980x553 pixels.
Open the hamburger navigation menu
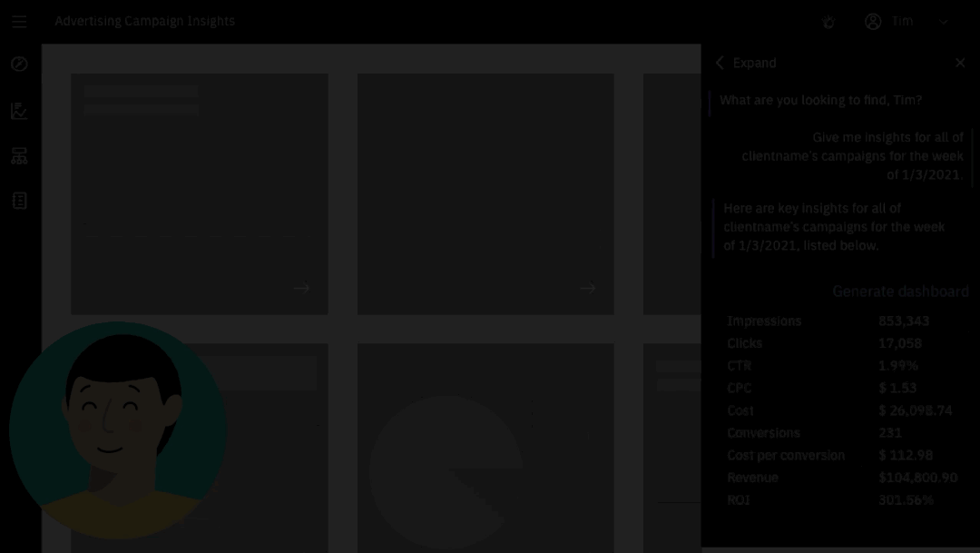tap(19, 22)
